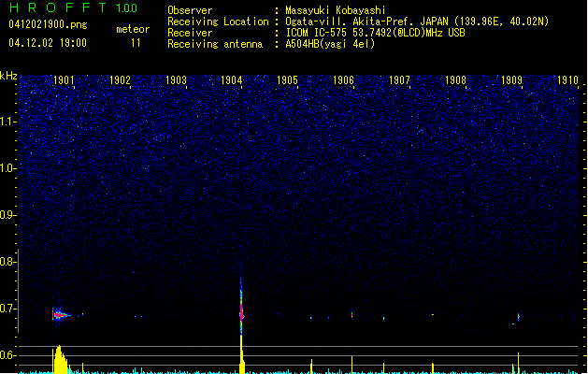Click the meteor count value 11
588x374 pixels.
pyautogui.click(x=136, y=43)
